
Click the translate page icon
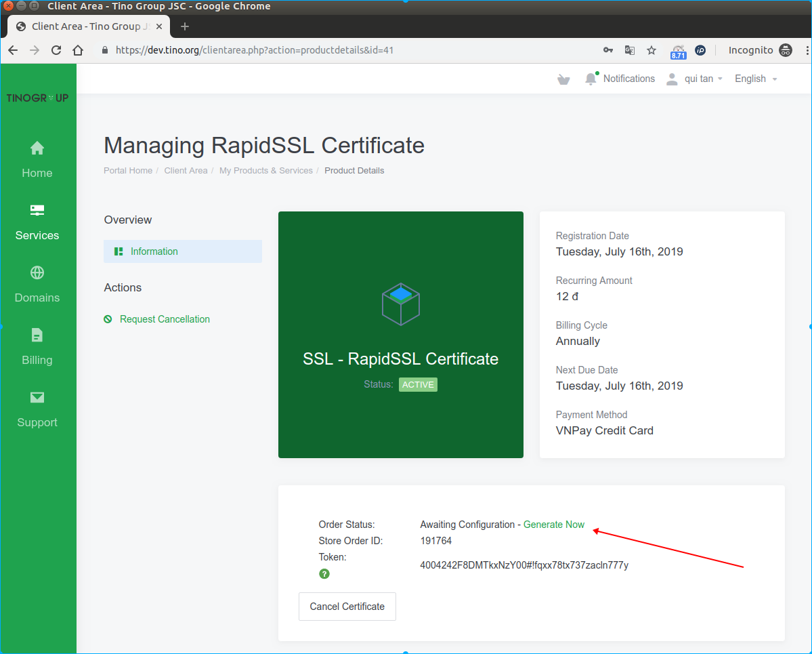tap(630, 50)
